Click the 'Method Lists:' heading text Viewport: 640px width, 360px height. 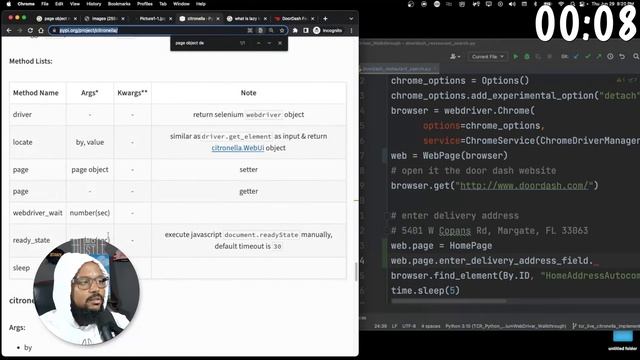pos(31,61)
